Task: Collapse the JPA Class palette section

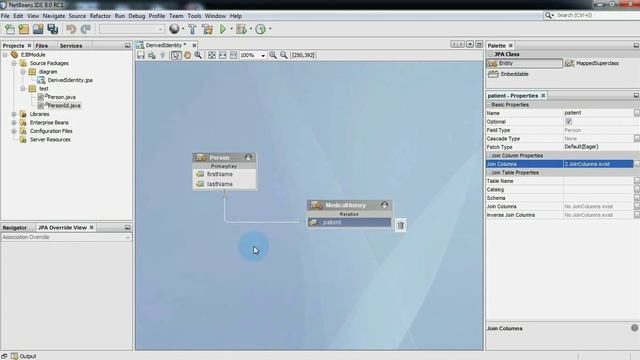Action: (491, 54)
